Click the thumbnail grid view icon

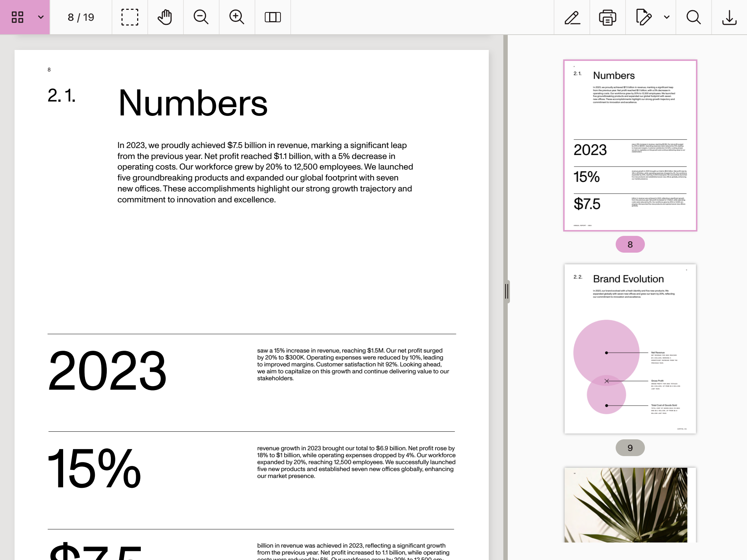tap(18, 17)
